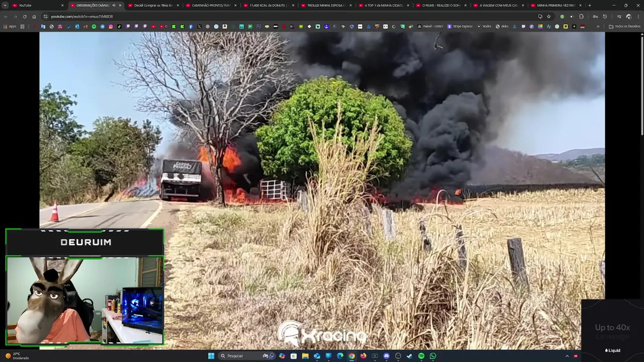Open Google Chrome from the taskbar
The height and width of the screenshot is (362, 644).
point(352,356)
